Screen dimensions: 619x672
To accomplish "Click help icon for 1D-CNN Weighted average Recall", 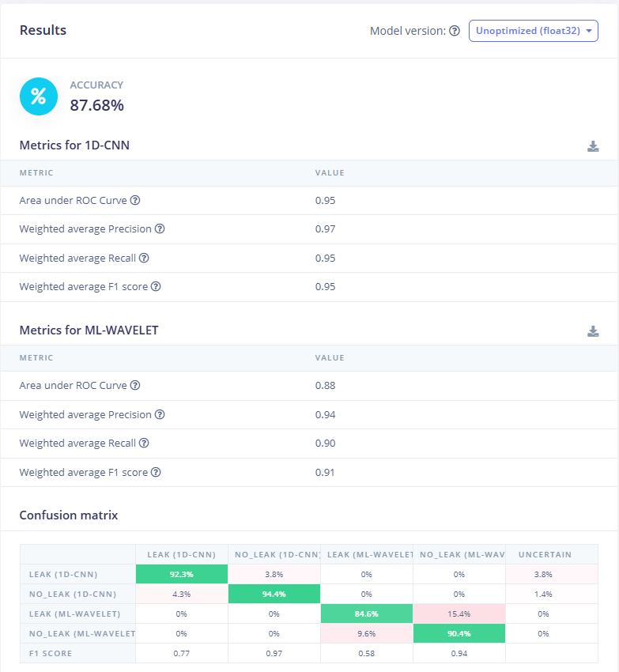I will click(x=144, y=258).
